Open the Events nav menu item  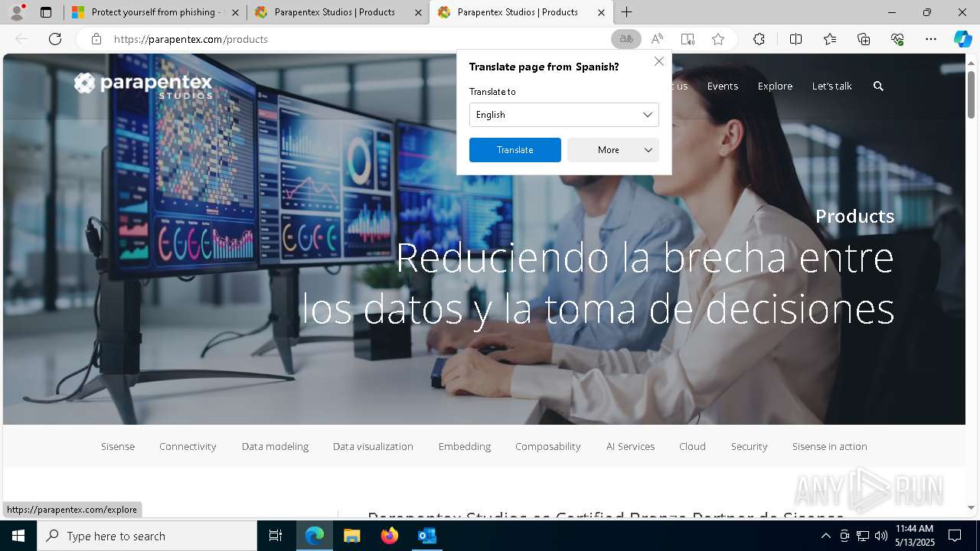coord(723,86)
